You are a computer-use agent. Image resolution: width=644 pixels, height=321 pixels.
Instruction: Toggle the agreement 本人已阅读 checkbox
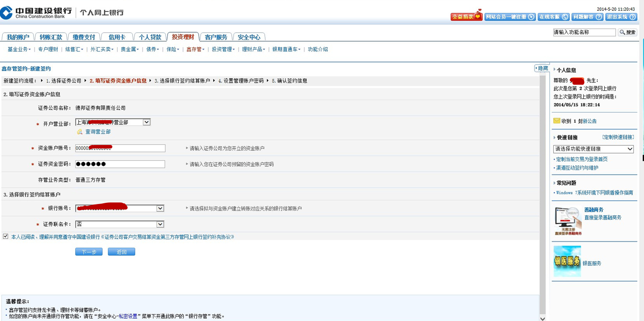coord(5,236)
